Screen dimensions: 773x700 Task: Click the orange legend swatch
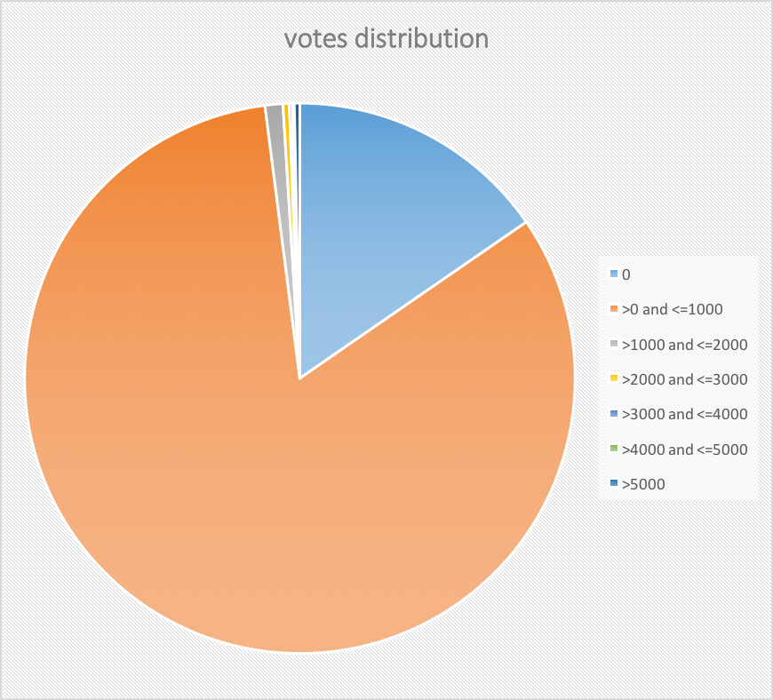614,310
